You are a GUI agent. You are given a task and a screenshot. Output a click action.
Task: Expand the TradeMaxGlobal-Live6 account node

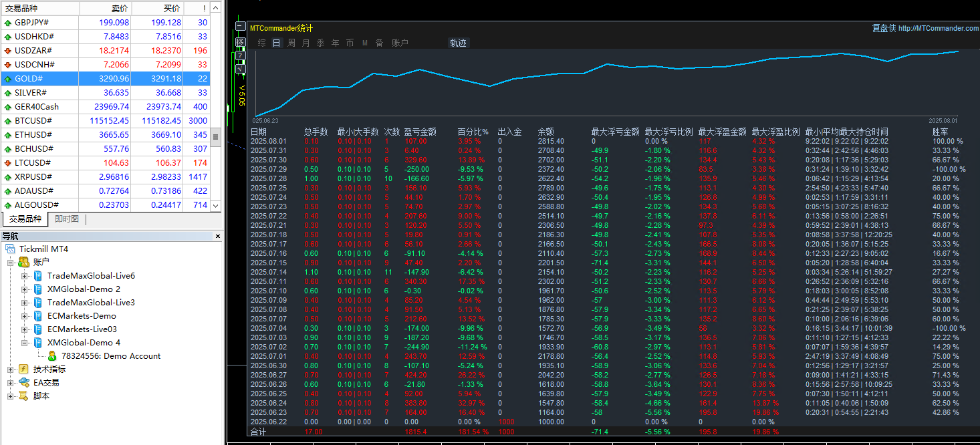pos(25,276)
